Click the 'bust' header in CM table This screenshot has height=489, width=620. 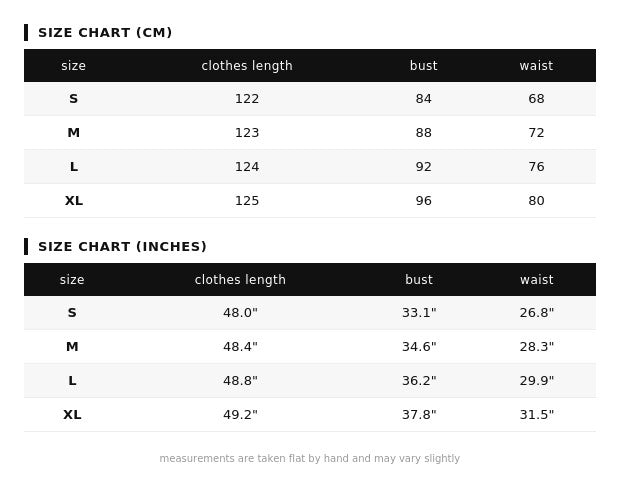(423, 66)
